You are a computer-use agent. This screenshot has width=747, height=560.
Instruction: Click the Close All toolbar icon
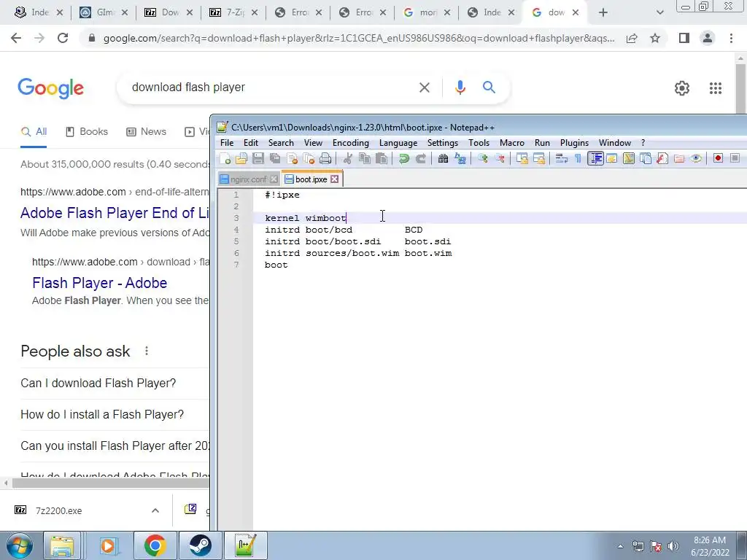(309, 158)
